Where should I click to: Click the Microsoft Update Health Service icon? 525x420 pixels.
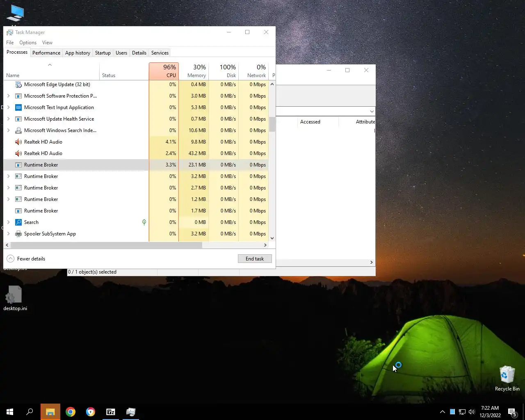click(x=18, y=119)
